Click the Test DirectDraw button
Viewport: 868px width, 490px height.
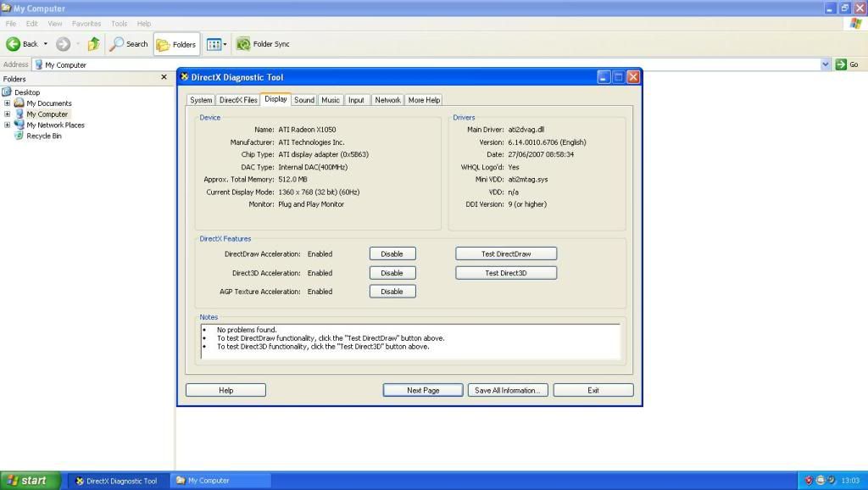point(506,254)
